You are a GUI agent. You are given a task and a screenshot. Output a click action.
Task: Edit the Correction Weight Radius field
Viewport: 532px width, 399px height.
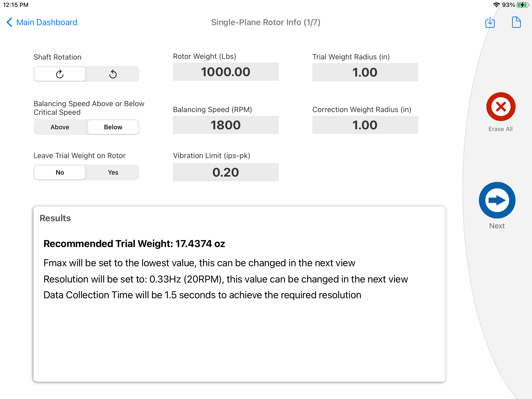point(365,125)
